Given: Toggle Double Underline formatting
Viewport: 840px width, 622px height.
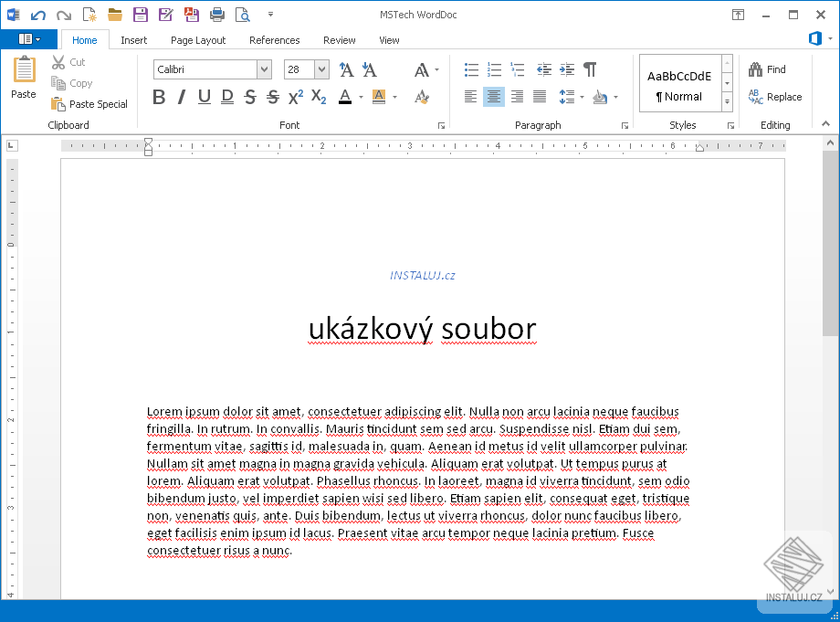Looking at the screenshot, I should [227, 97].
